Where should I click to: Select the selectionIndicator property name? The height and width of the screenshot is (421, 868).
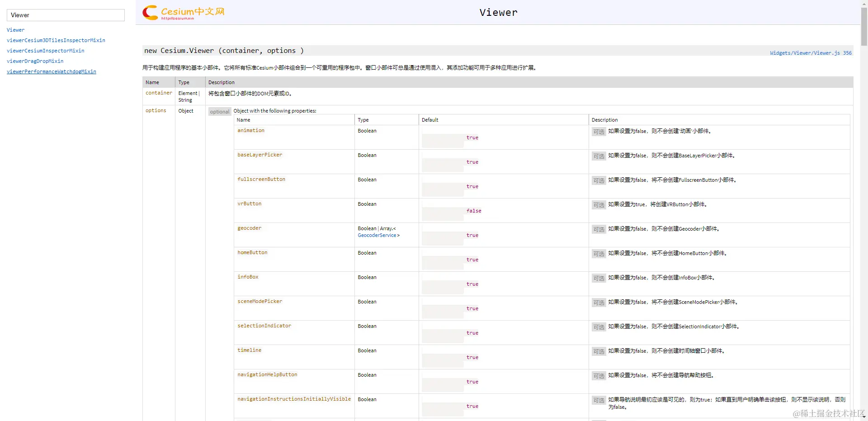coord(264,326)
